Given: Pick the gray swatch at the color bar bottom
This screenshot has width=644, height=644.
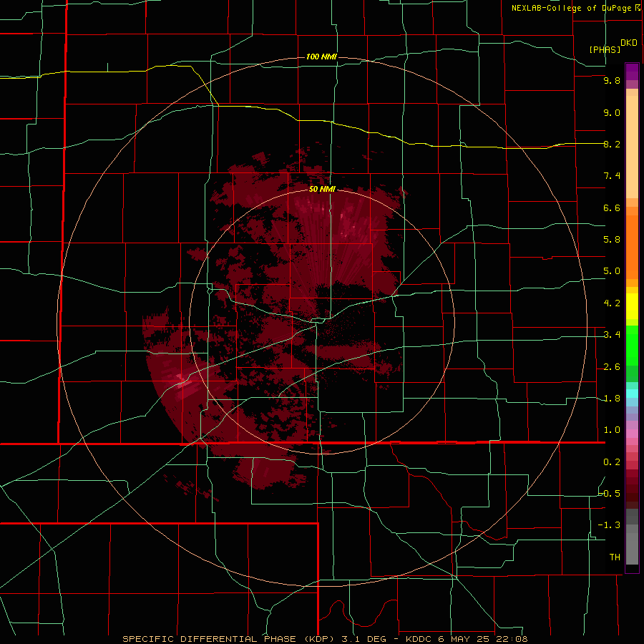Looking at the screenshot, I should pos(632,548).
